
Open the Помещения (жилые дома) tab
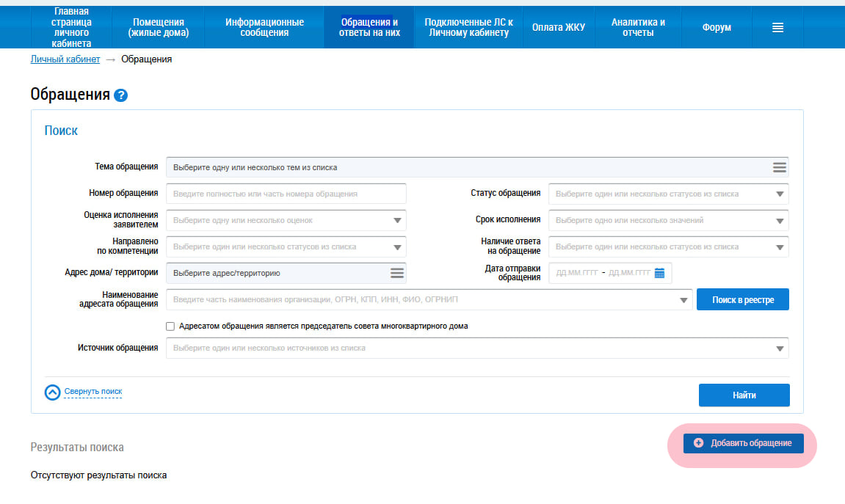pos(159,27)
